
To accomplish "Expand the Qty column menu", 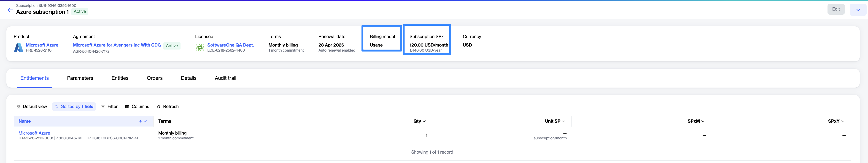I will (424, 122).
